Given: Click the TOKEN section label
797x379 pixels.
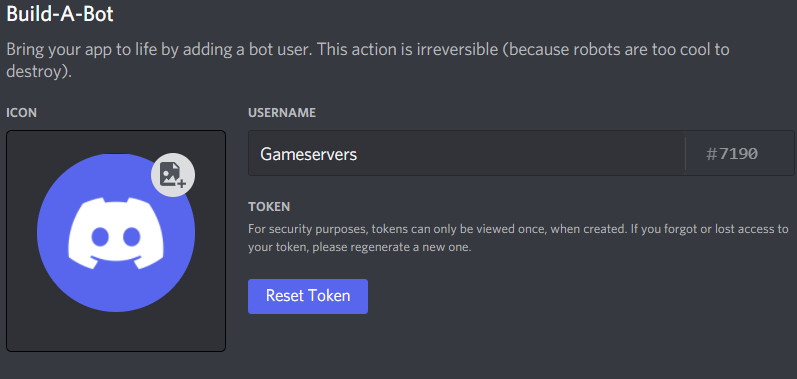Looking at the screenshot, I should pyautogui.click(x=269, y=207).
